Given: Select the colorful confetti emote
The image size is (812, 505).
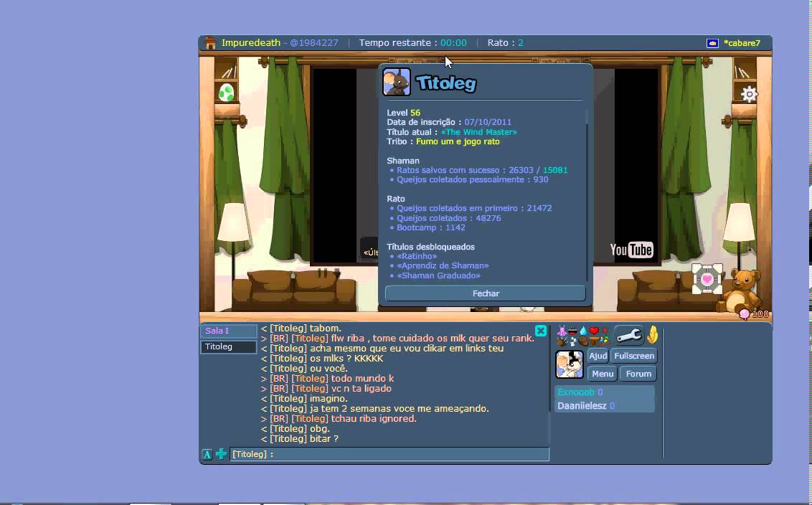Looking at the screenshot, I should tap(605, 341).
